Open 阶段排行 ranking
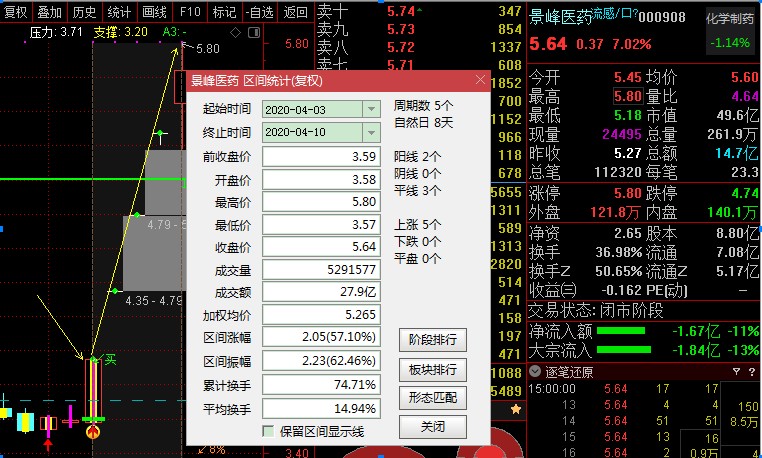This screenshot has height=458, width=762. tap(433, 339)
